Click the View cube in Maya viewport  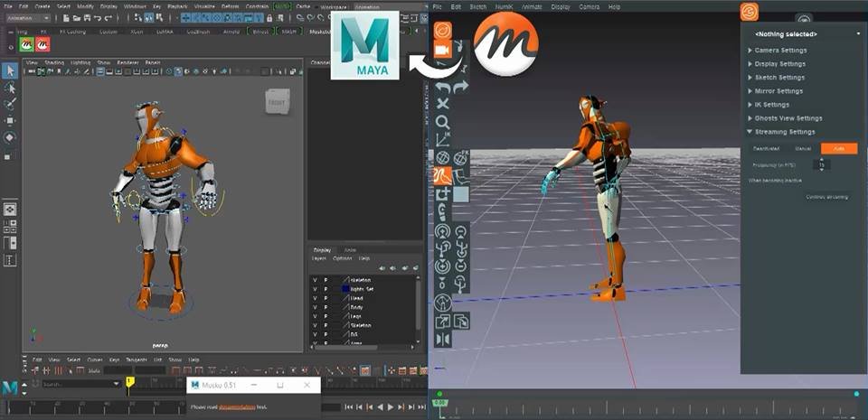coord(278,102)
